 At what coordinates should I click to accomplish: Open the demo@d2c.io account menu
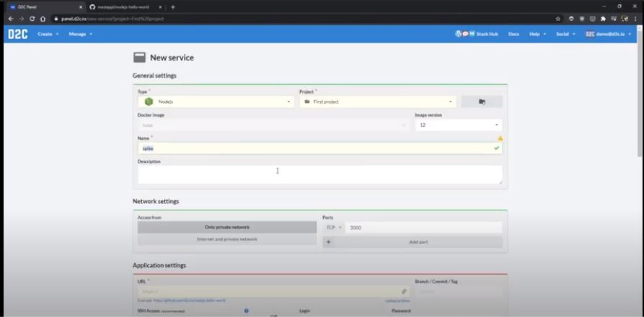[608, 34]
